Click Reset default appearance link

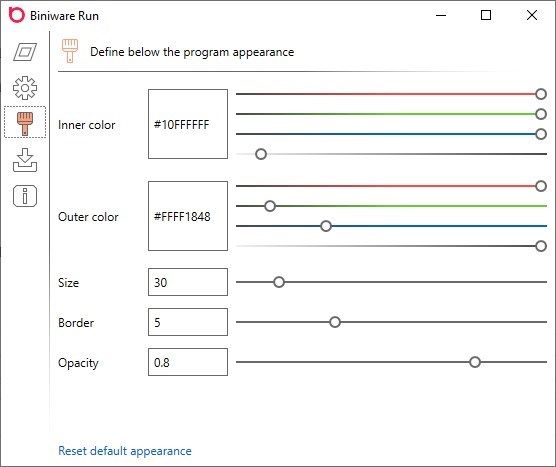click(125, 451)
